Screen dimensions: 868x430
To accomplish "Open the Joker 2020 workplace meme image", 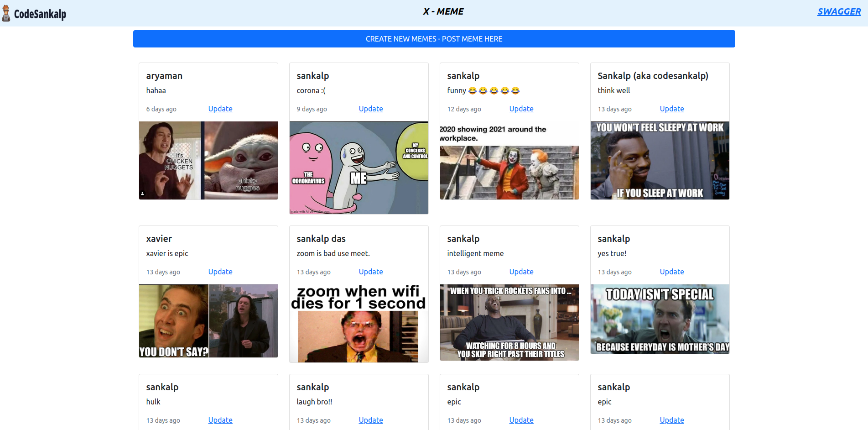I will (x=509, y=160).
